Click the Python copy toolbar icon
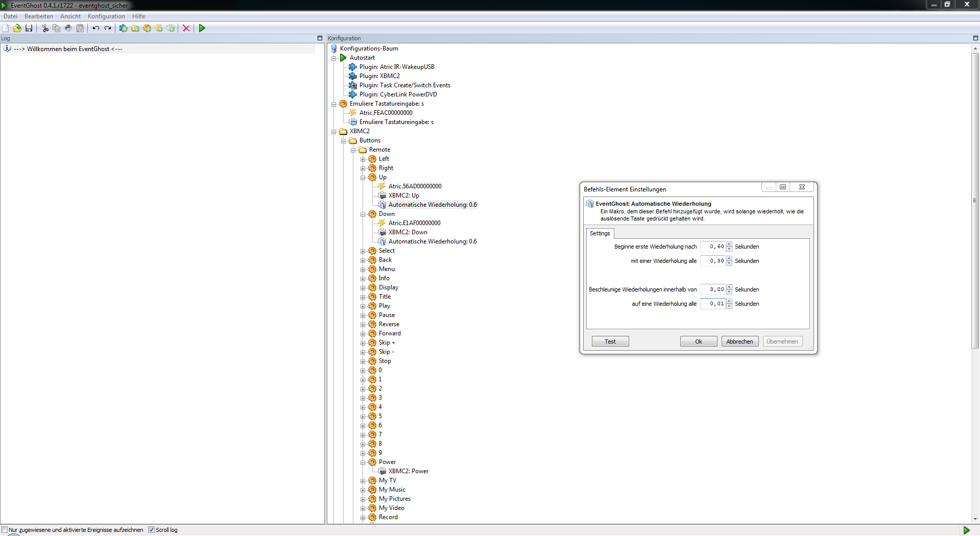 tap(68, 28)
